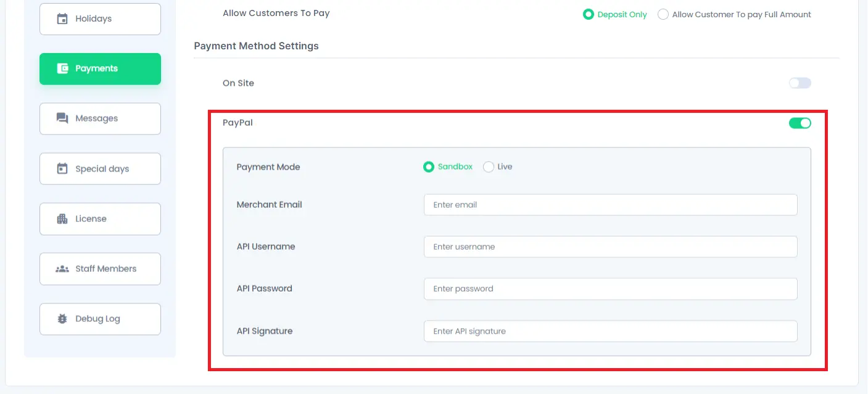Open the Messages settings tab
This screenshot has height=394, width=868.
[x=100, y=118]
